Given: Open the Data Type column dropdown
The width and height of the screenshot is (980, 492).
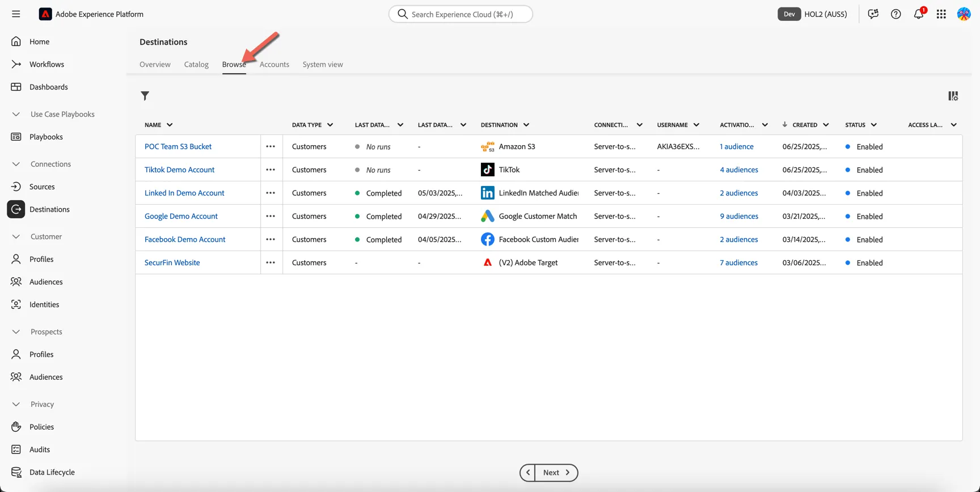Looking at the screenshot, I should click(330, 125).
